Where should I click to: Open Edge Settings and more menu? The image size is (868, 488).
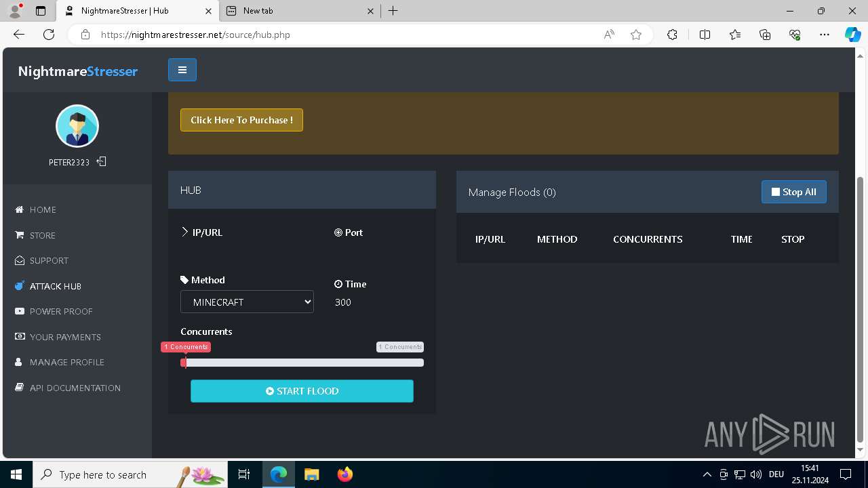tap(825, 35)
